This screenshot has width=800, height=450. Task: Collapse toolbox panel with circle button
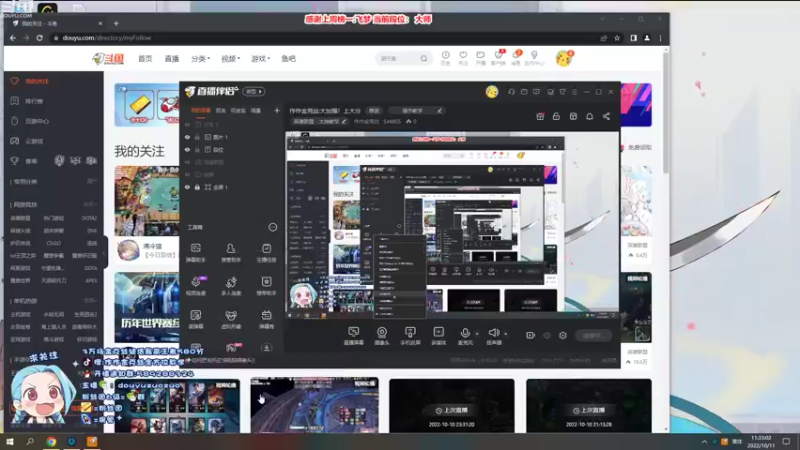(x=272, y=227)
